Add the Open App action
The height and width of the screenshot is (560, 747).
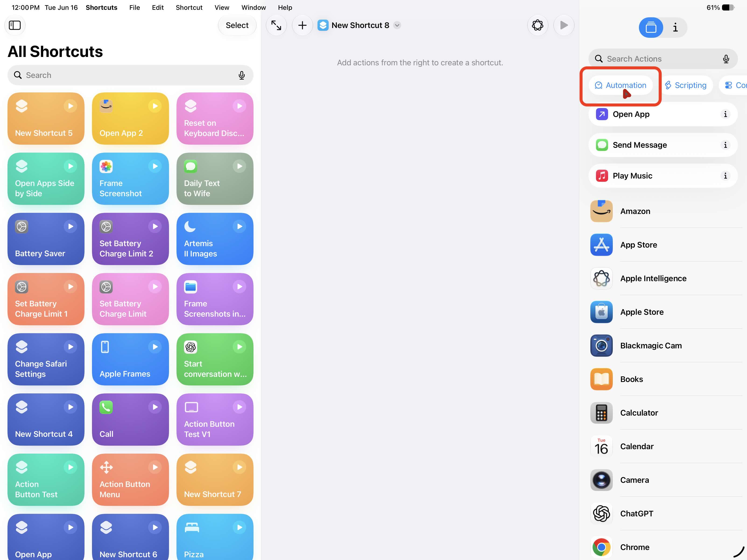coord(662,114)
